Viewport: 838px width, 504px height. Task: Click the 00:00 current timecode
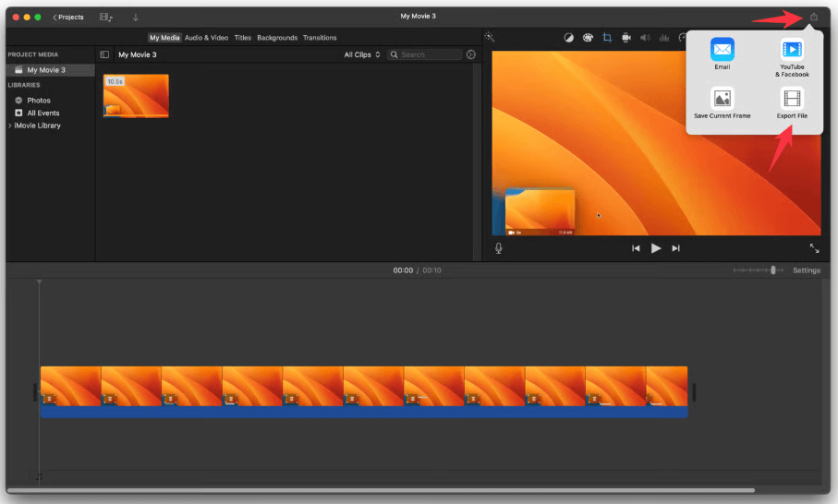pyautogui.click(x=403, y=270)
